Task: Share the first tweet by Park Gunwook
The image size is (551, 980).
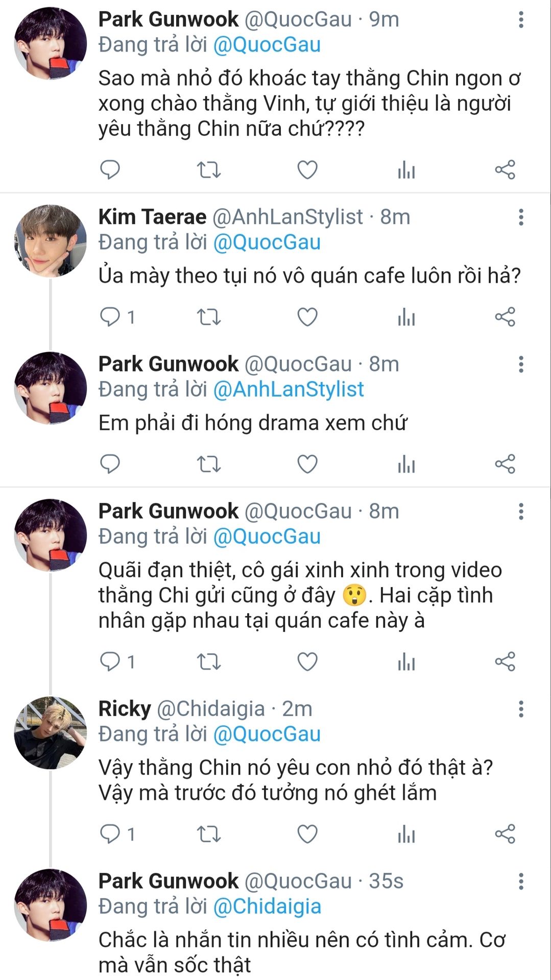Action: pos(505,170)
